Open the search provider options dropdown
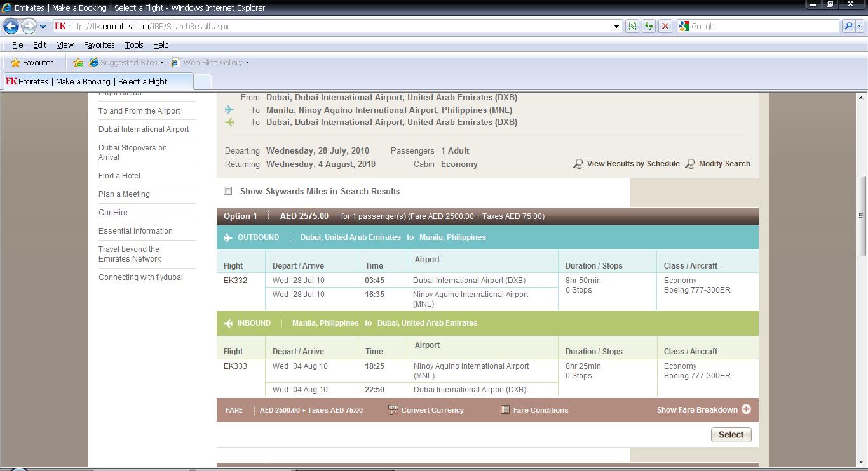This screenshot has width=868, height=471. coord(860,27)
